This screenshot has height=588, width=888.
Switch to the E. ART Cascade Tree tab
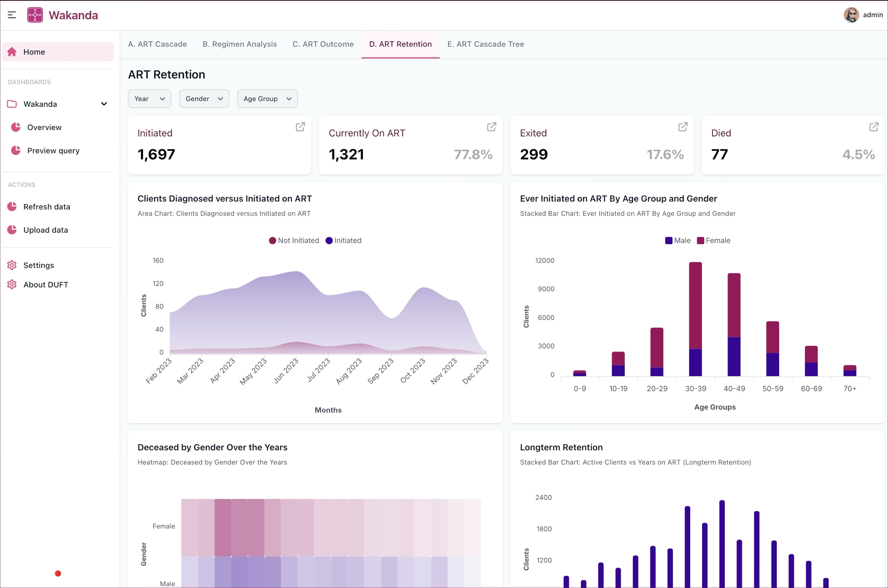[486, 44]
